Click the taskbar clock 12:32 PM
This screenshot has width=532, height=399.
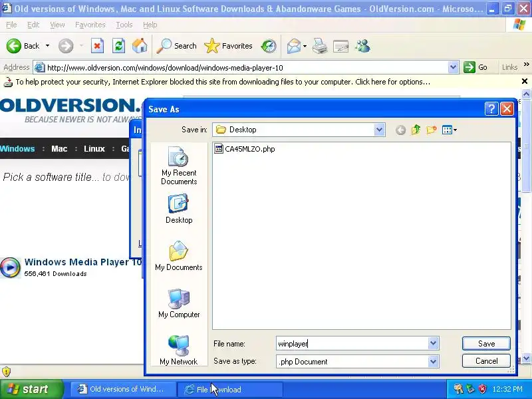pyautogui.click(x=507, y=389)
